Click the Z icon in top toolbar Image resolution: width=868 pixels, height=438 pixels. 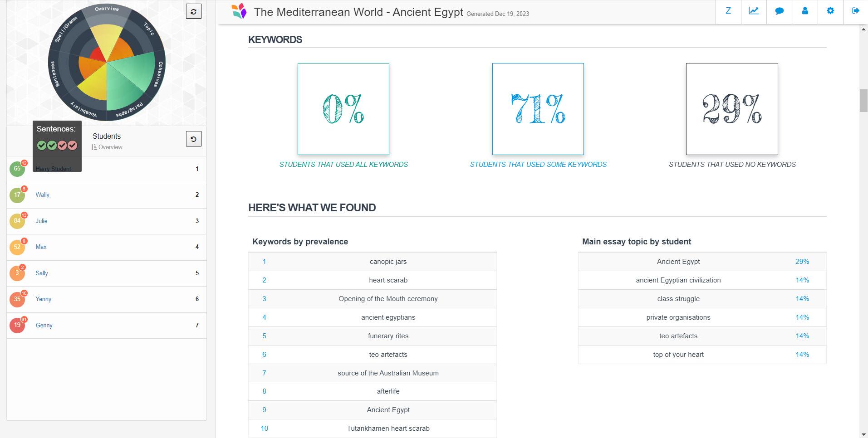[728, 11]
